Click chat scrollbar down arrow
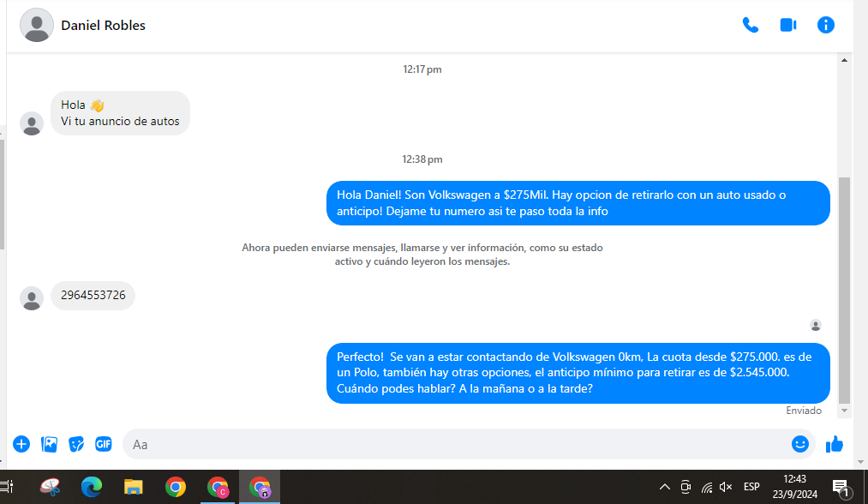 (x=844, y=411)
